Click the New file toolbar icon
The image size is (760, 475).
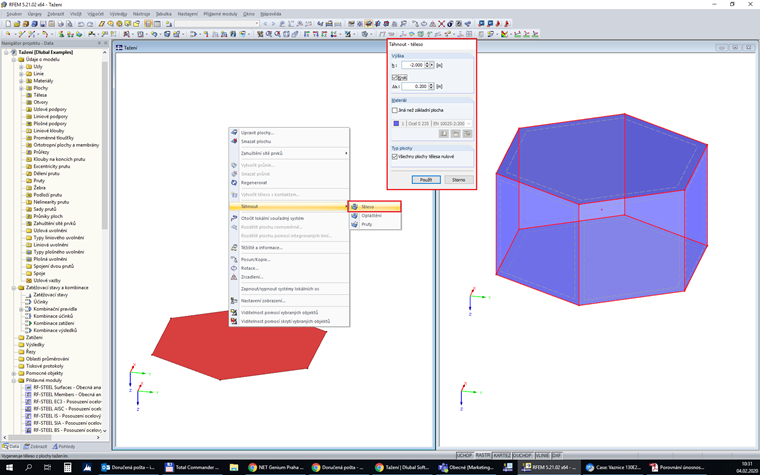coord(8,24)
